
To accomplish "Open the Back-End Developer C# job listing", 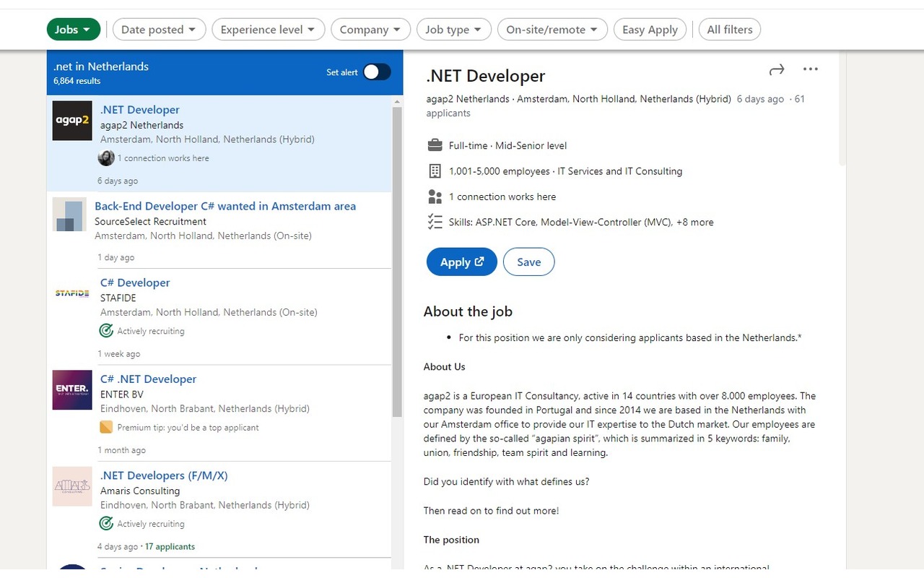I will [x=225, y=206].
